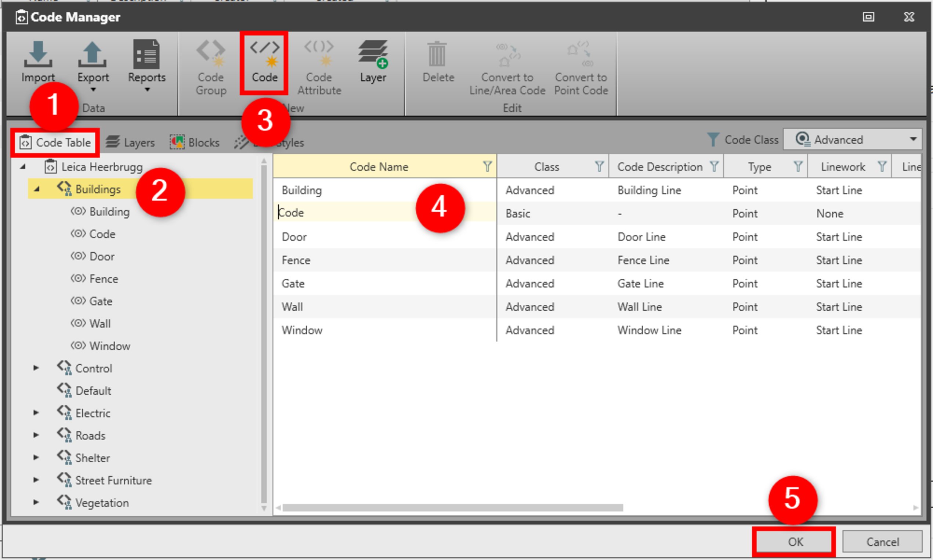The height and width of the screenshot is (560, 933).
Task: Collapse the Leica Heerbrugg root node
Action: click(x=23, y=166)
